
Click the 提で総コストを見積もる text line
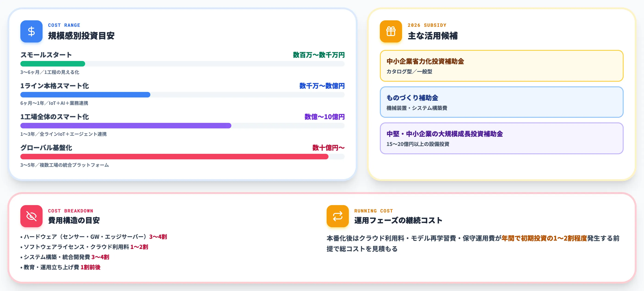(362, 249)
